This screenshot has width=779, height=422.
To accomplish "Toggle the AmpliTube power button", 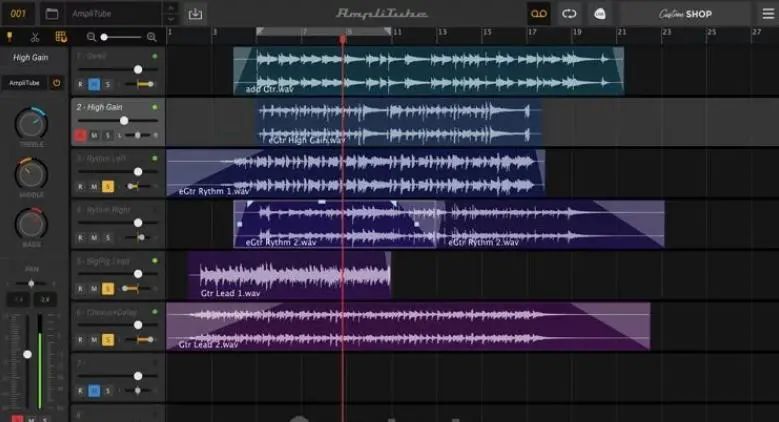I will click(56, 83).
